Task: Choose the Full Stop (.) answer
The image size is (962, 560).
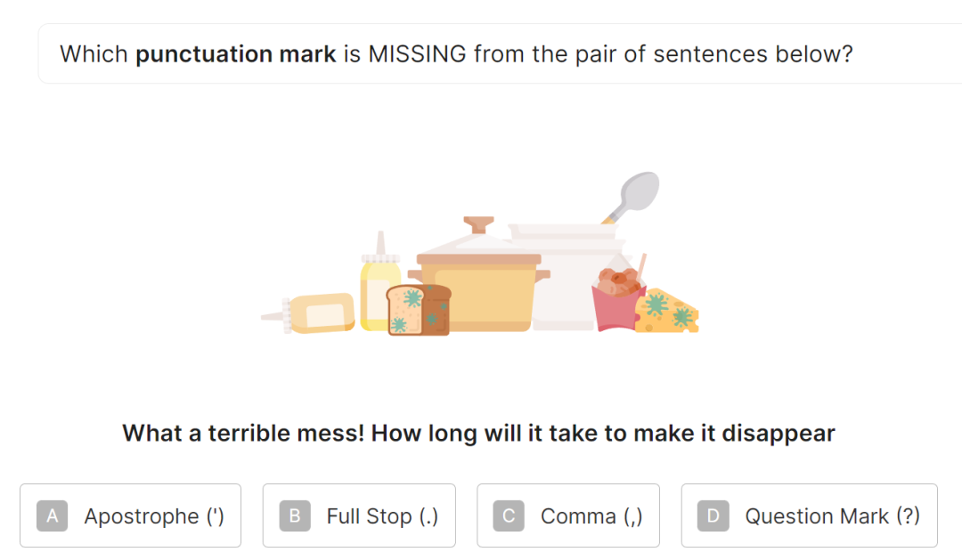Action: (359, 515)
